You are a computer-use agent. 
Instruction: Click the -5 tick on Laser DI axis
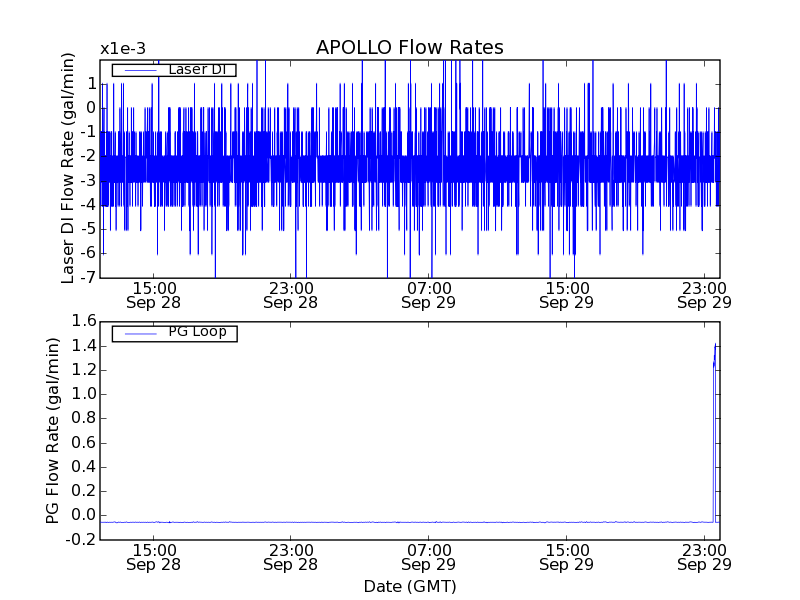coord(89,229)
